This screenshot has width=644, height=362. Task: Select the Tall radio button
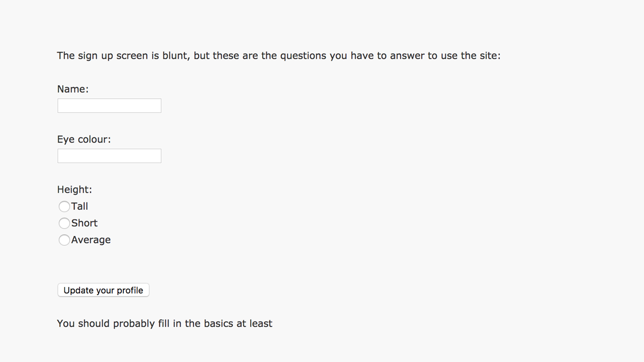[64, 206]
